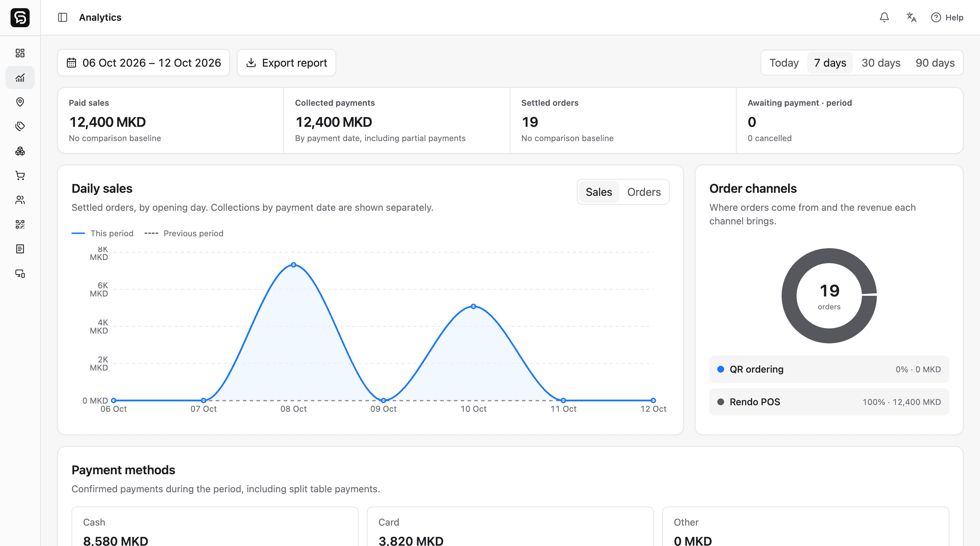Click the Settled orders value 19

pos(529,122)
